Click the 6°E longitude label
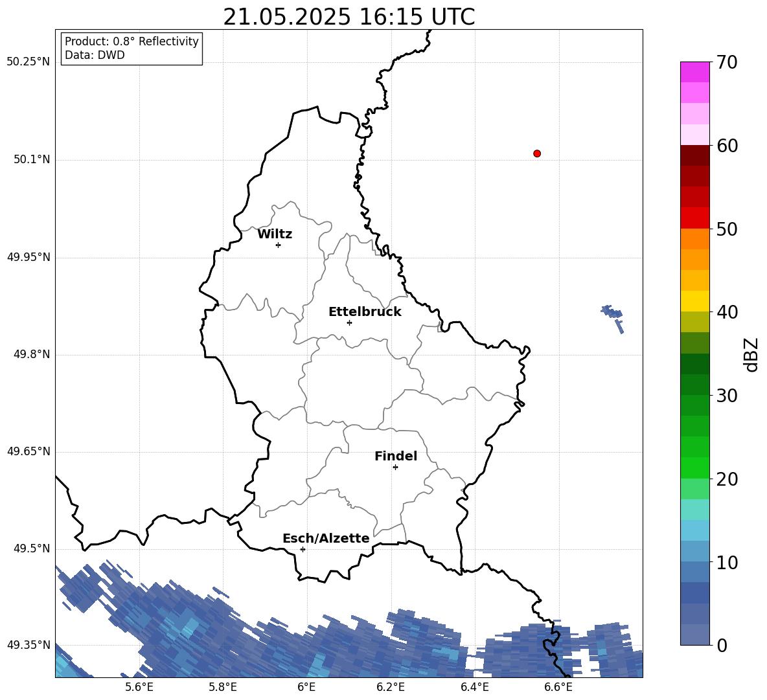The height and width of the screenshot is (700, 767). coord(306,688)
